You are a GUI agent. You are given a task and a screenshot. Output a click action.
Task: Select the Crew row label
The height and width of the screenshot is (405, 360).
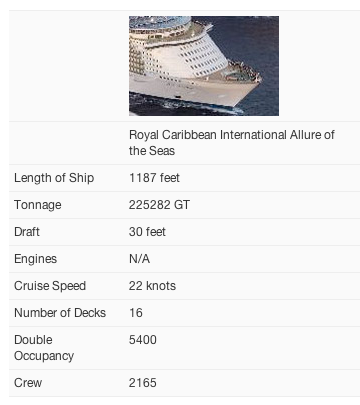(x=28, y=383)
